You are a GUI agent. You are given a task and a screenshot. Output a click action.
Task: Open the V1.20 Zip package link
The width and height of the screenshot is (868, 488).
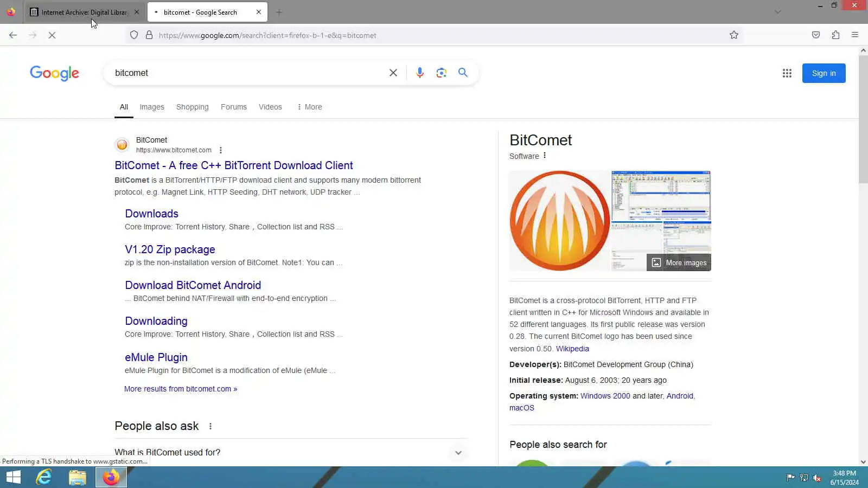point(170,249)
